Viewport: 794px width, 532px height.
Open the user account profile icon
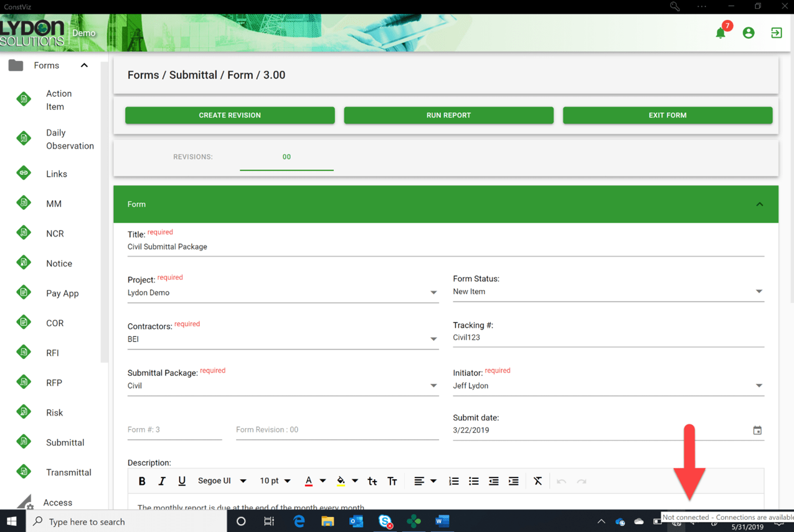coord(748,33)
